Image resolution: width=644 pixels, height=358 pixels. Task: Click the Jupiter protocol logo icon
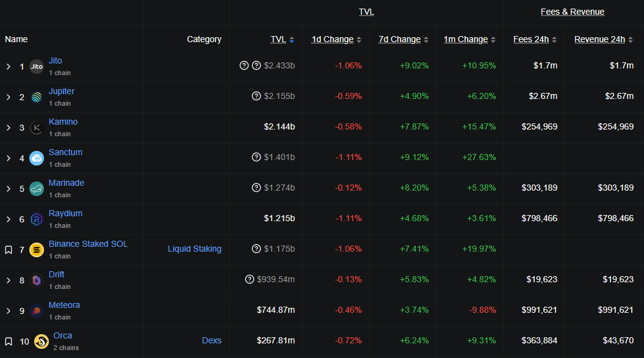tap(37, 97)
